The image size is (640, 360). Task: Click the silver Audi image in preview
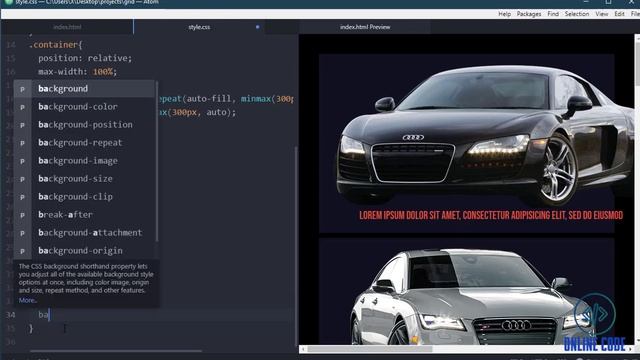point(473,298)
